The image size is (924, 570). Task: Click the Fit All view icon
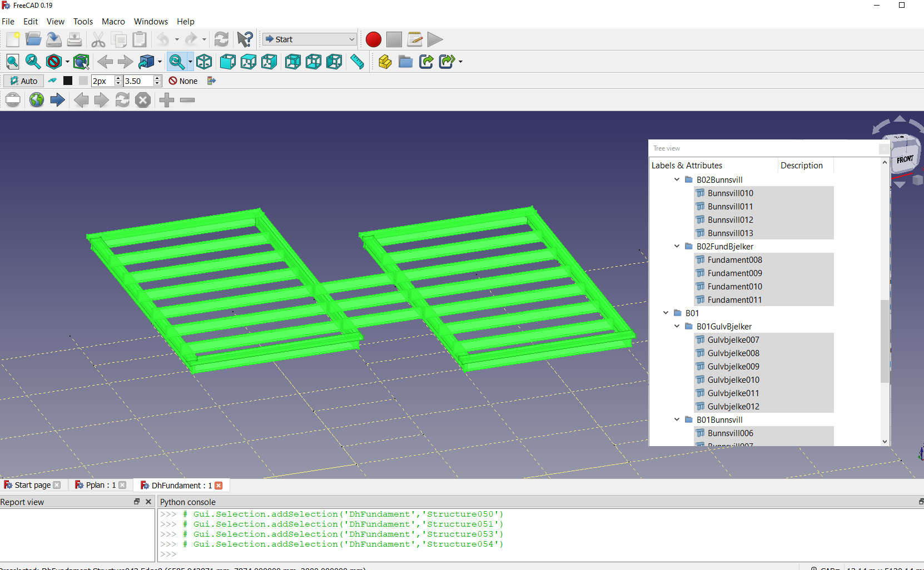pyautogui.click(x=13, y=62)
